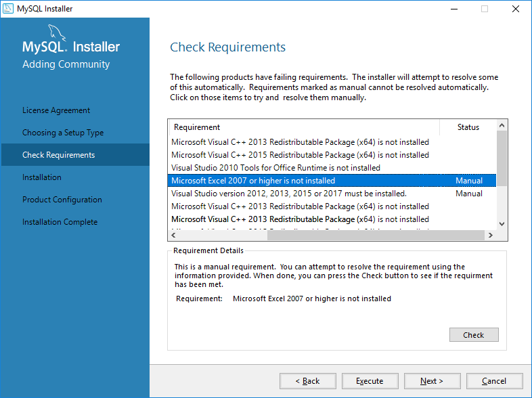532x398 pixels.
Task: Click the Status column header
Action: point(468,127)
